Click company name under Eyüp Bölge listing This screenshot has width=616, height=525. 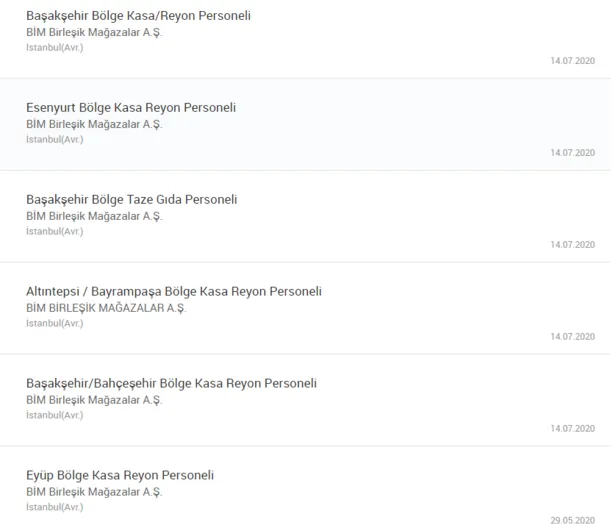[94, 492]
